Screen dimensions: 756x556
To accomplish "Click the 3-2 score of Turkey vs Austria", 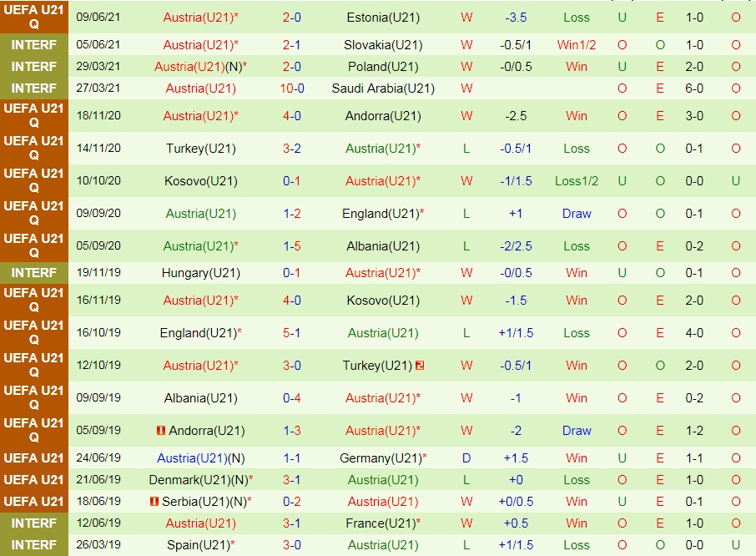I will click(x=292, y=149).
